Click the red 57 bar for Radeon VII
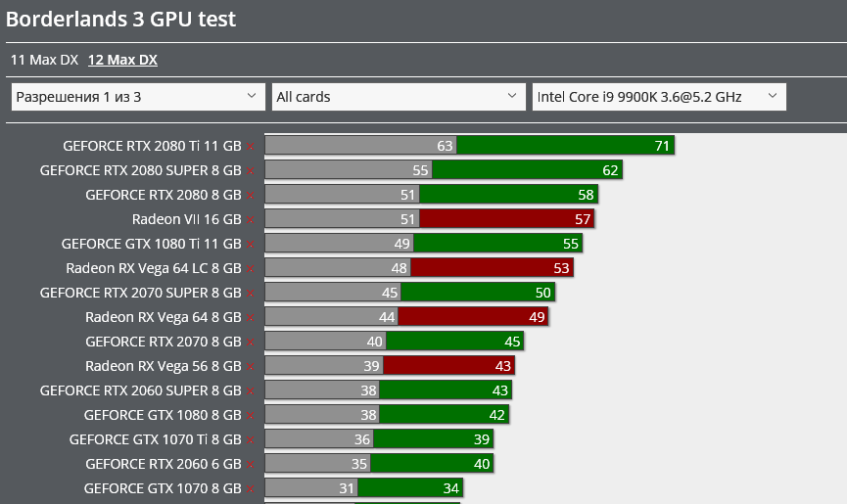The image size is (847, 504). 507,218
